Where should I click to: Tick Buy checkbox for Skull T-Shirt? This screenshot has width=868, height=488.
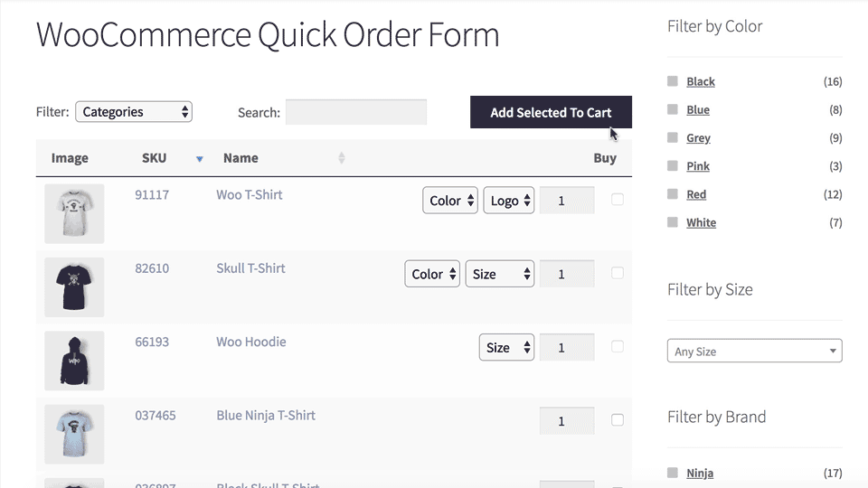pyautogui.click(x=618, y=273)
